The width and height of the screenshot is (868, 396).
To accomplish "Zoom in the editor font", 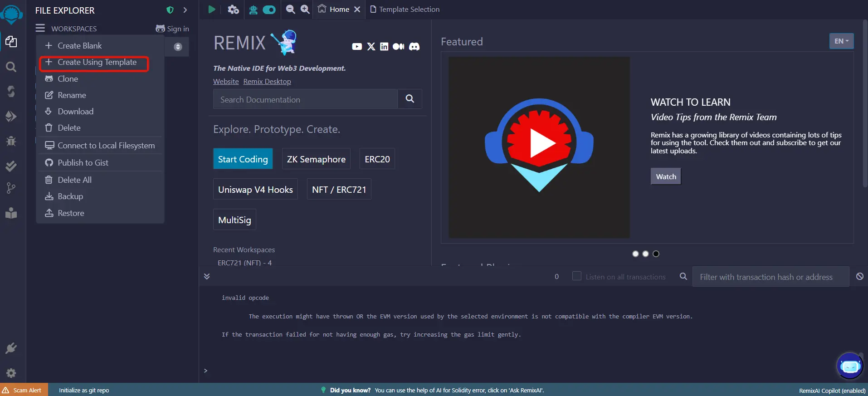I will click(305, 10).
